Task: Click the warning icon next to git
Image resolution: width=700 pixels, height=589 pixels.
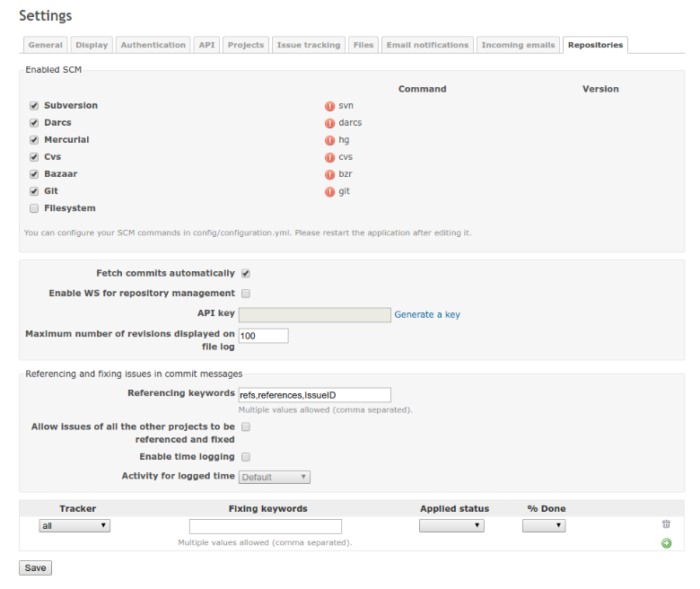Action: pyautogui.click(x=329, y=191)
